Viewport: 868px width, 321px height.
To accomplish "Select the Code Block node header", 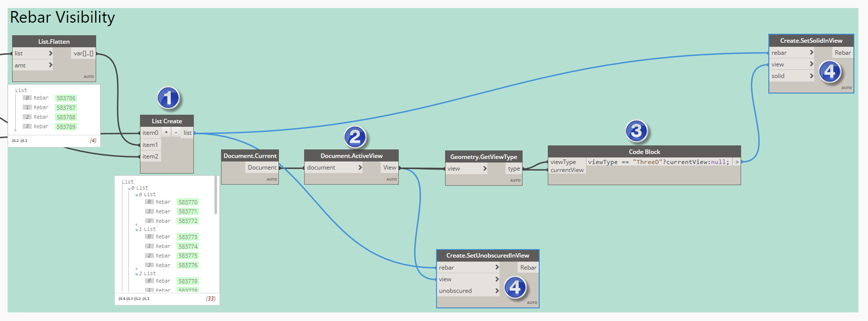I will 644,151.
